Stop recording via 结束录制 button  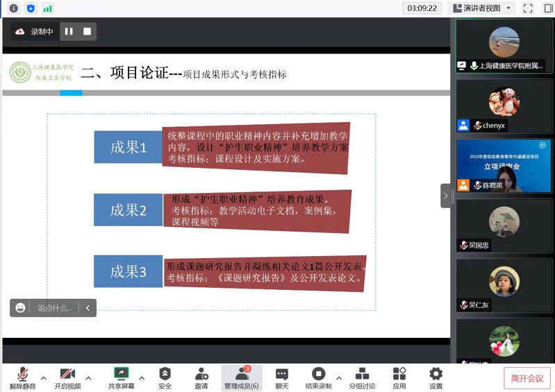[318, 378]
